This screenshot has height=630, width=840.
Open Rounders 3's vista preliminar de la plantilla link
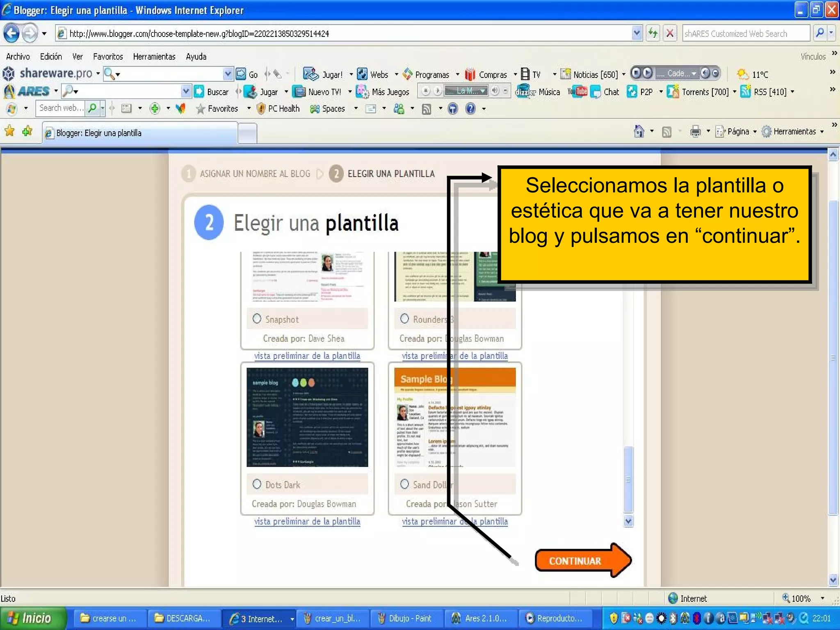click(x=455, y=356)
